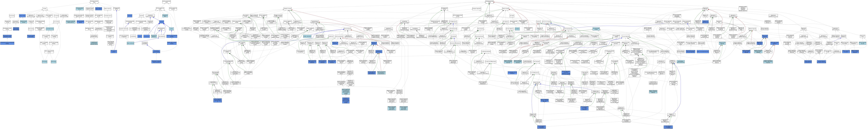Select the 'signaling adaptor activity' node
The width and height of the screenshot is (868, 129).
pyautogui.click(x=81, y=22)
